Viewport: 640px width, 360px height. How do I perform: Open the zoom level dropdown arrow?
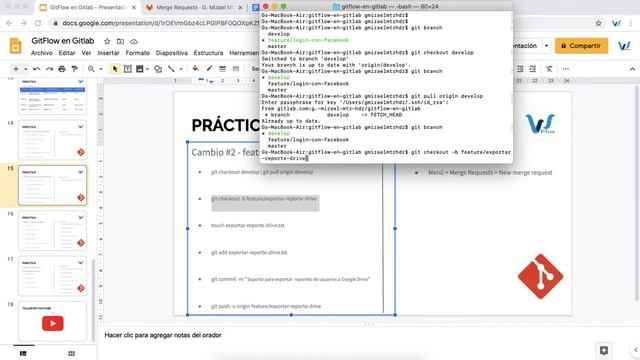pyautogui.click(x=101, y=69)
